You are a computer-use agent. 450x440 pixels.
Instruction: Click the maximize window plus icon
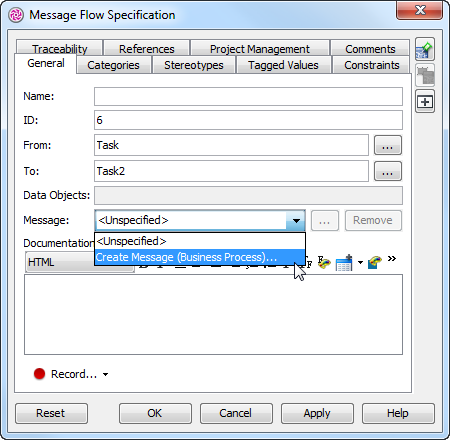pyautogui.click(x=425, y=101)
